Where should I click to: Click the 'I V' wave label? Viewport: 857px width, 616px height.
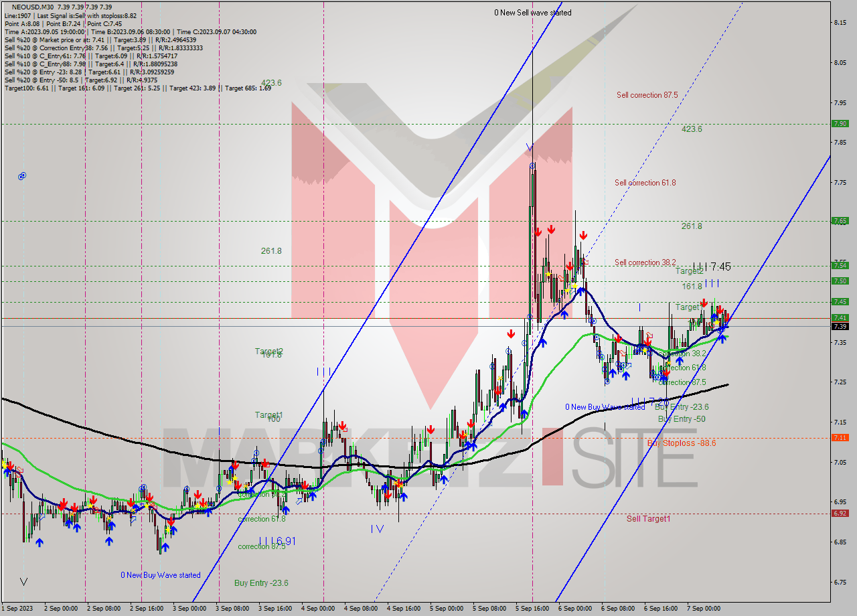(377, 528)
